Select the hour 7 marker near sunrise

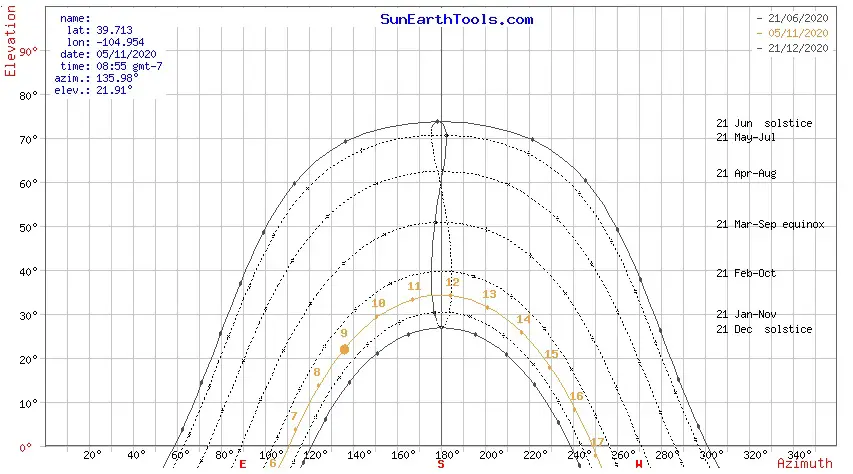coord(294,417)
